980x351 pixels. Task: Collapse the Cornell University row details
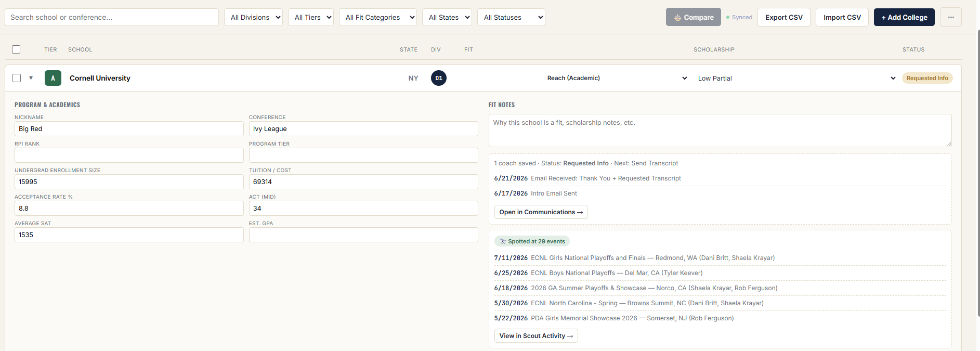point(31,78)
